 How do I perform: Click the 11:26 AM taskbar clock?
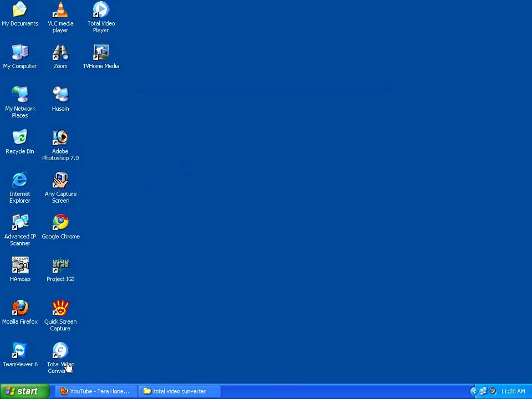[513, 391]
